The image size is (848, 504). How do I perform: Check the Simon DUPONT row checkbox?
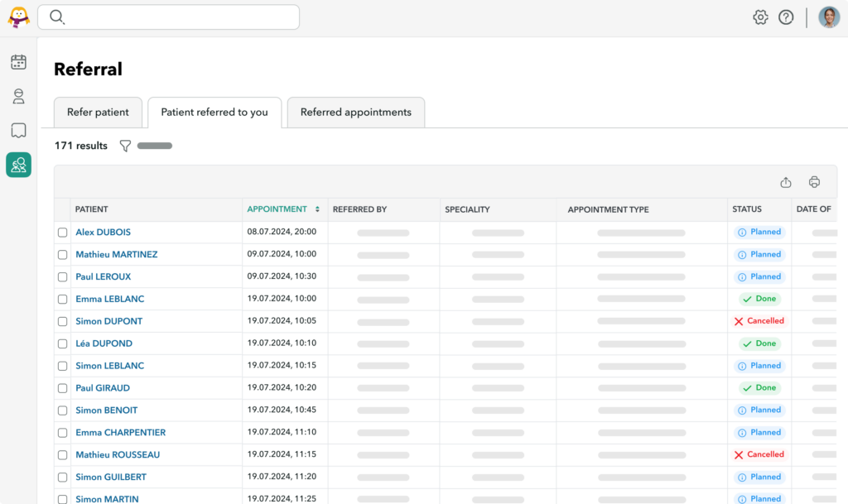pos(63,321)
